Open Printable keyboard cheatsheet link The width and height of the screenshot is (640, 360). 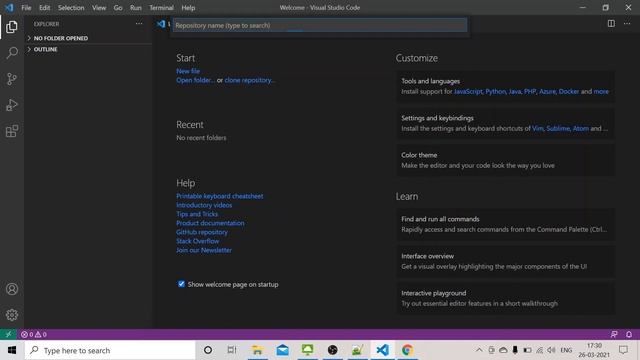(x=220, y=196)
